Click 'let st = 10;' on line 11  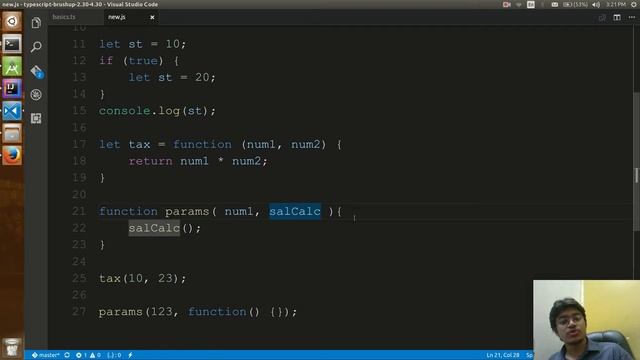pyautogui.click(x=142, y=44)
